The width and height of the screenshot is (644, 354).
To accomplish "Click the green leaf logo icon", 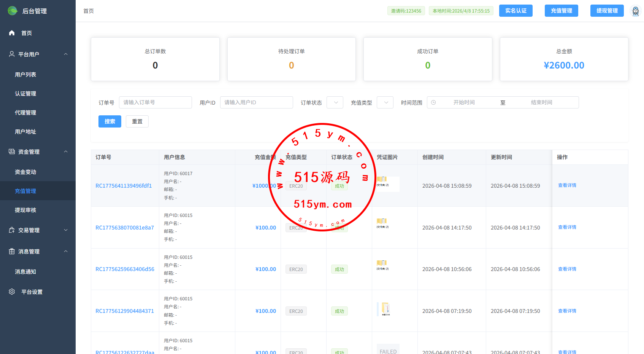I will tap(13, 11).
